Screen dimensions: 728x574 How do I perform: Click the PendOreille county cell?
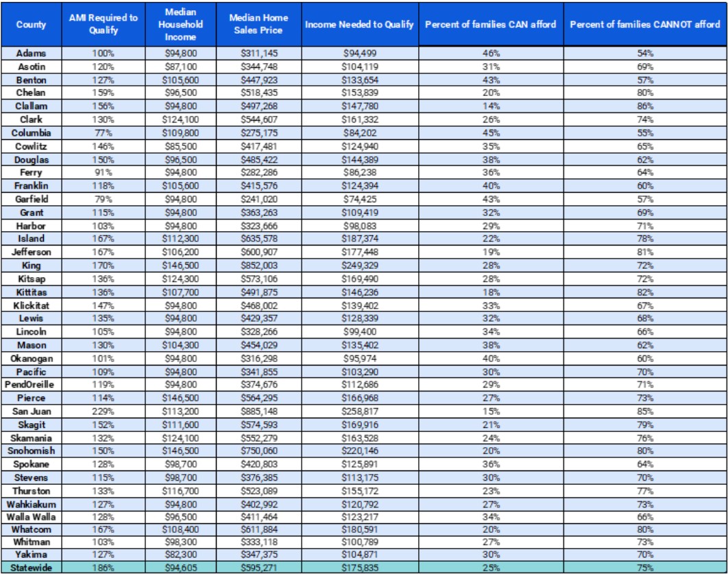pyautogui.click(x=31, y=385)
